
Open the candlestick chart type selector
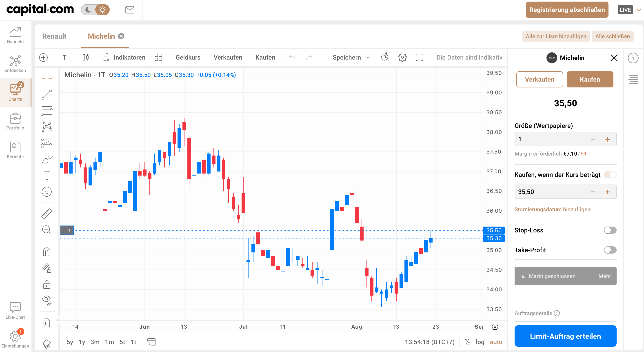(86, 57)
